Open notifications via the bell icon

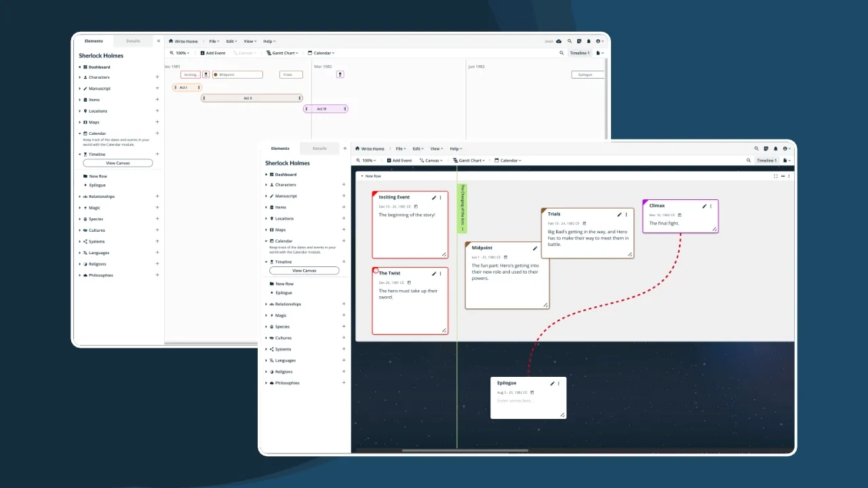point(776,148)
